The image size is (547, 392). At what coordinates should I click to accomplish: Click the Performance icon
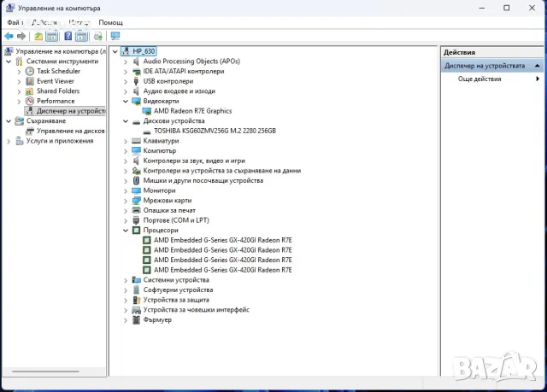pyautogui.click(x=30, y=101)
